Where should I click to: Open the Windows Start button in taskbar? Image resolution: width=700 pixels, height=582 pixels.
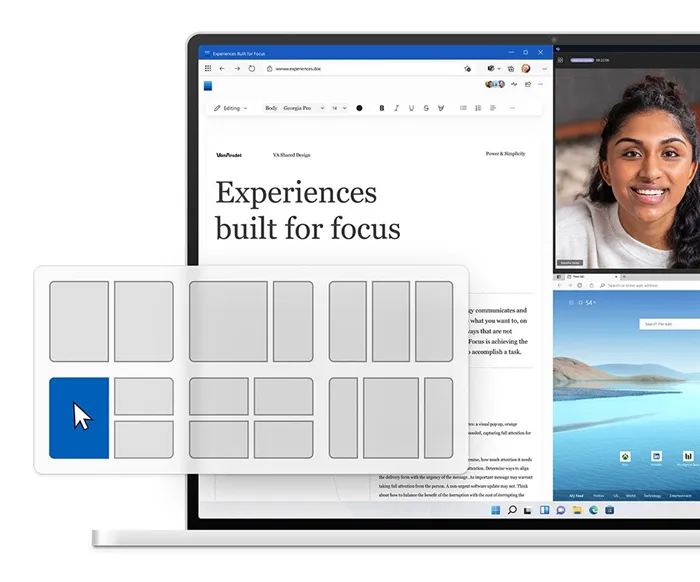click(x=495, y=510)
